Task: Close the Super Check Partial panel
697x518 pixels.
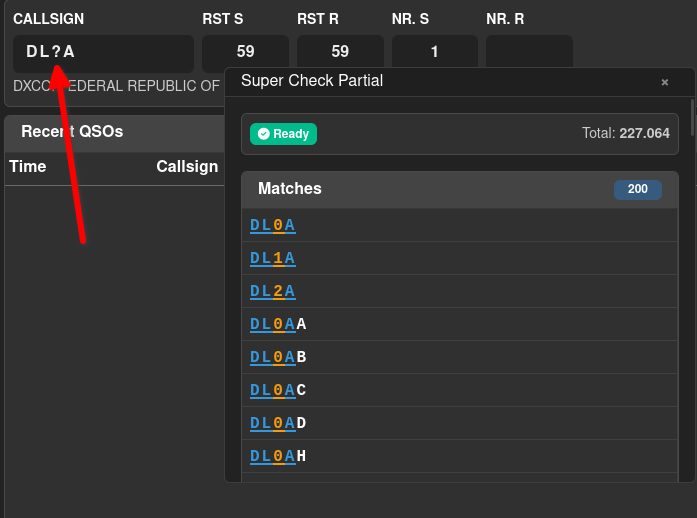Action: 665,82
